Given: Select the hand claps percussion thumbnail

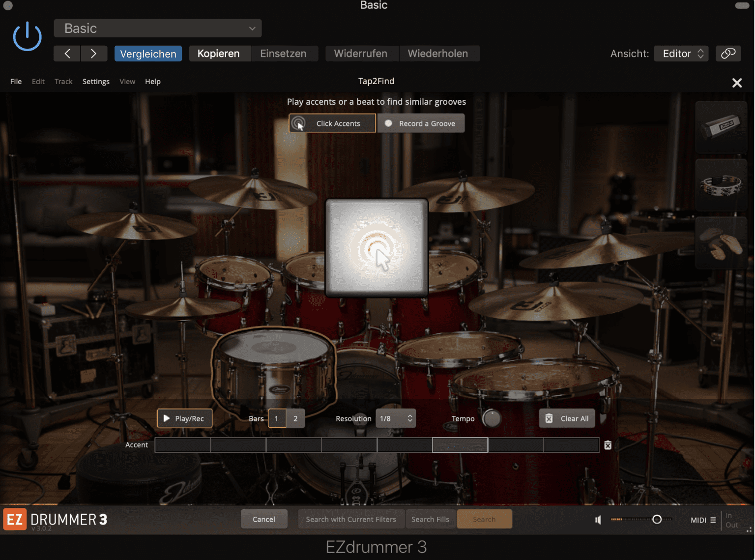Looking at the screenshot, I should tap(721, 243).
